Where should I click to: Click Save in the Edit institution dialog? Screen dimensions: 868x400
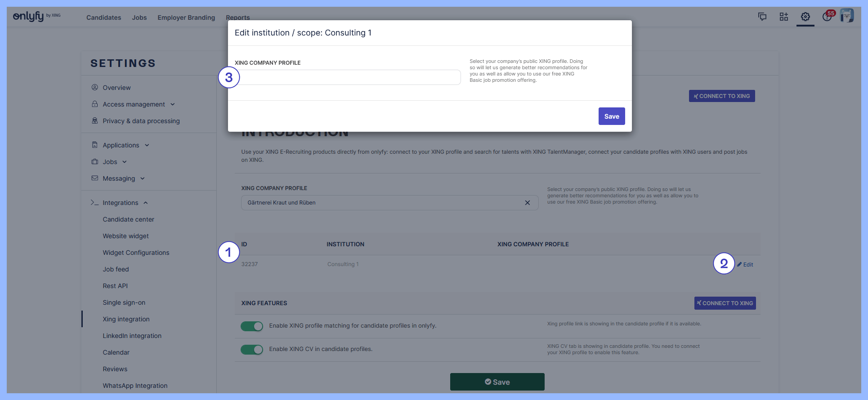pos(611,116)
